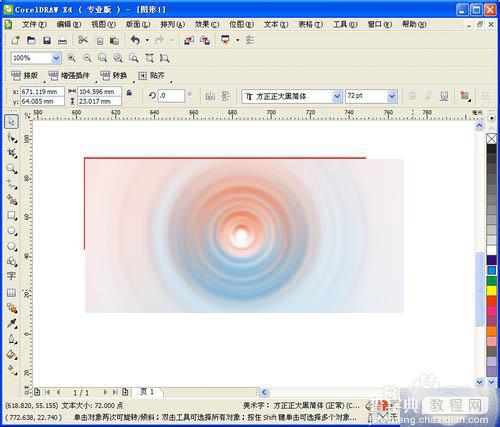Select the Rectangle tool in toolbox
Screen dimensions: 500x427
pyautogui.click(x=12, y=216)
